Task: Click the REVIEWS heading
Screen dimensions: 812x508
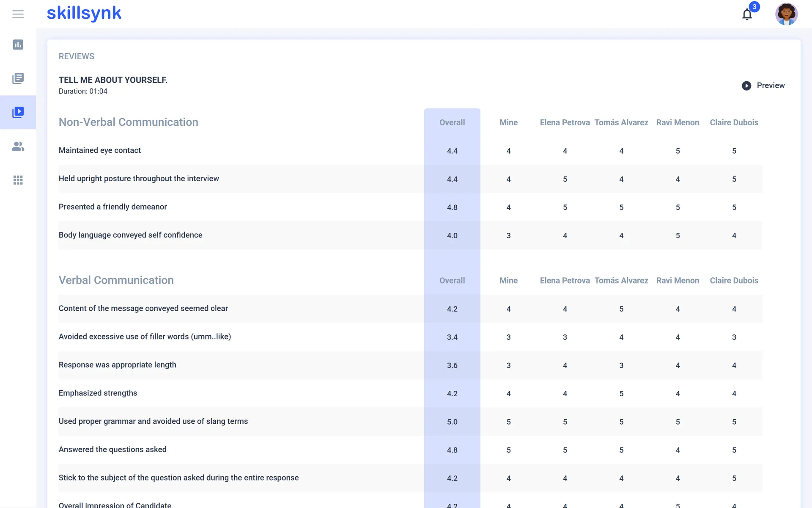Action: tap(77, 56)
